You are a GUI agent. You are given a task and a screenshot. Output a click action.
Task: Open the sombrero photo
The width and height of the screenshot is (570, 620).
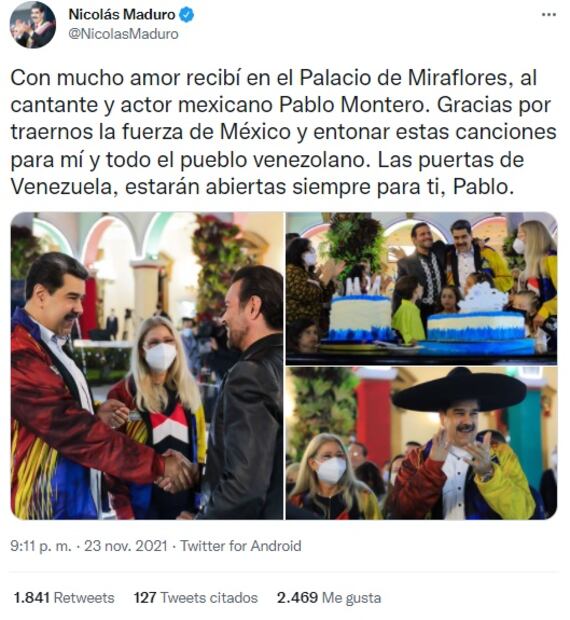(x=421, y=443)
